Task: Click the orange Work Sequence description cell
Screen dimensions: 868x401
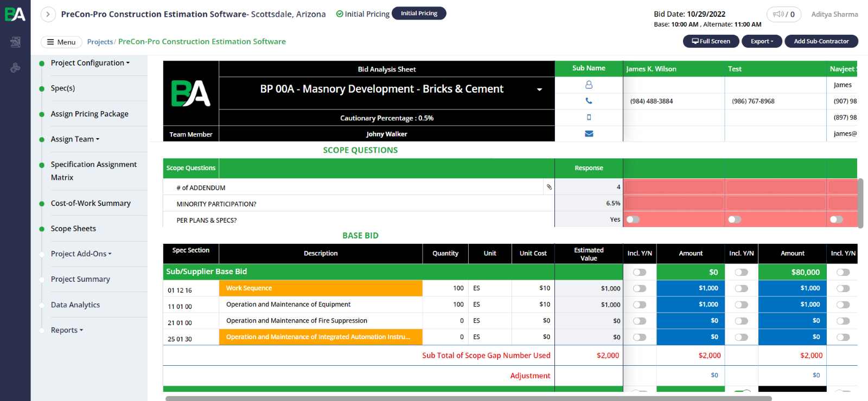Action: pos(321,288)
